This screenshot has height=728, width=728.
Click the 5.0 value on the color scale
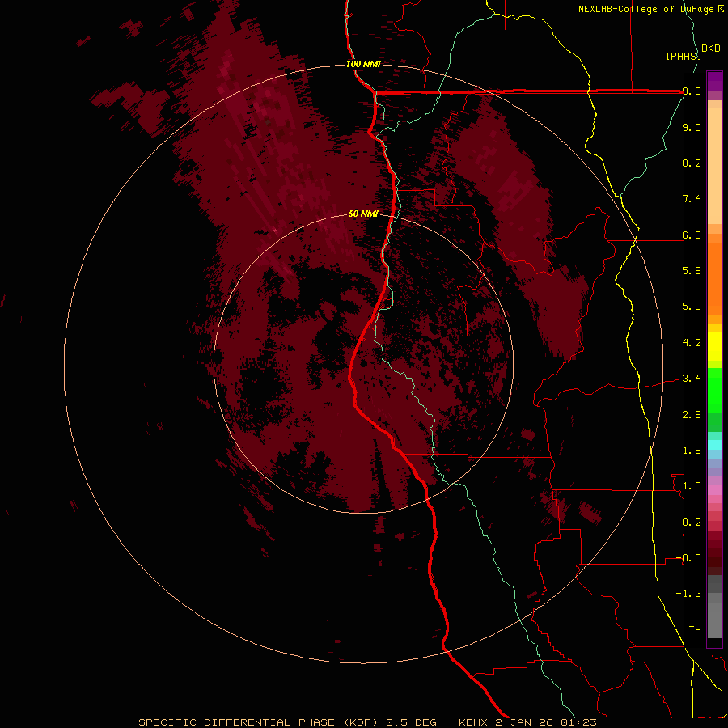click(x=692, y=307)
